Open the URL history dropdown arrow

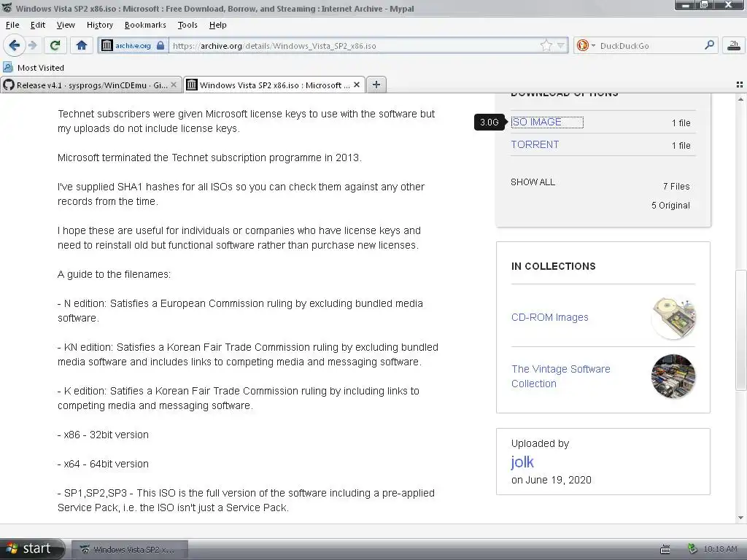click(561, 46)
